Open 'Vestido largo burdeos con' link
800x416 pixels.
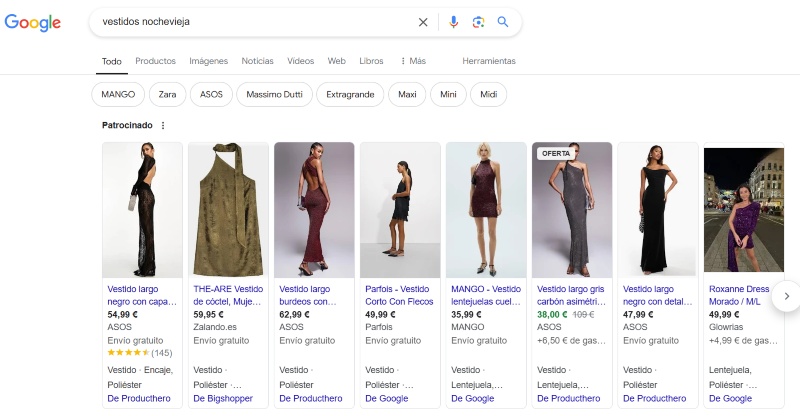click(308, 295)
